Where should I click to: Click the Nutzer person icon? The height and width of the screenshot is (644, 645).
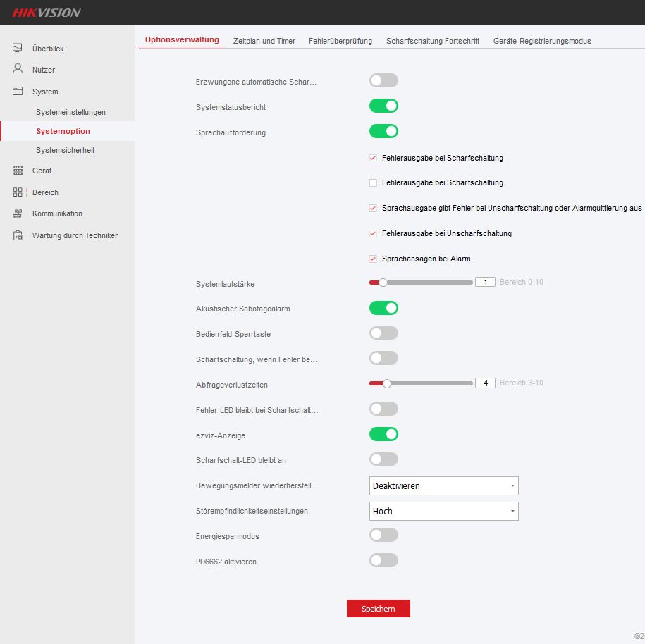point(18,69)
